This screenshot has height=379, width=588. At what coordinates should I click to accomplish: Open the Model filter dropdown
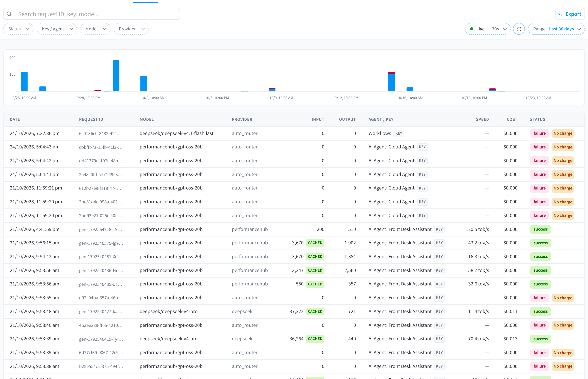click(x=95, y=29)
